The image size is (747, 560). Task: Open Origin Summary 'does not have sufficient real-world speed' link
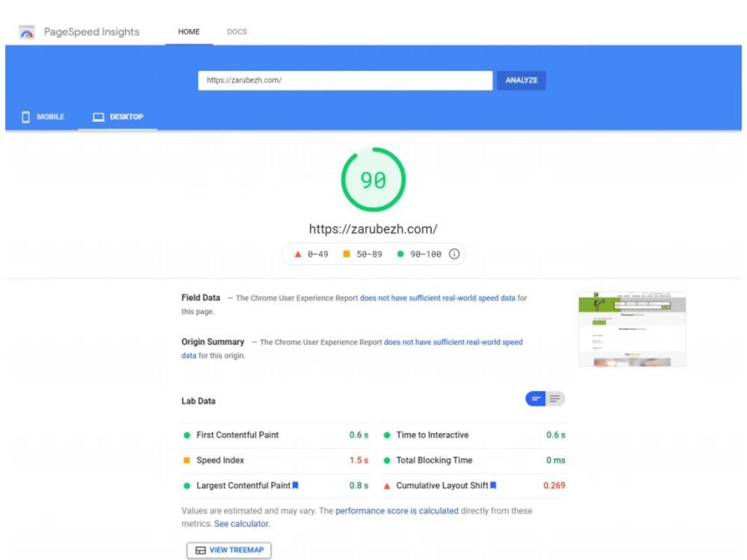pyautogui.click(x=453, y=343)
